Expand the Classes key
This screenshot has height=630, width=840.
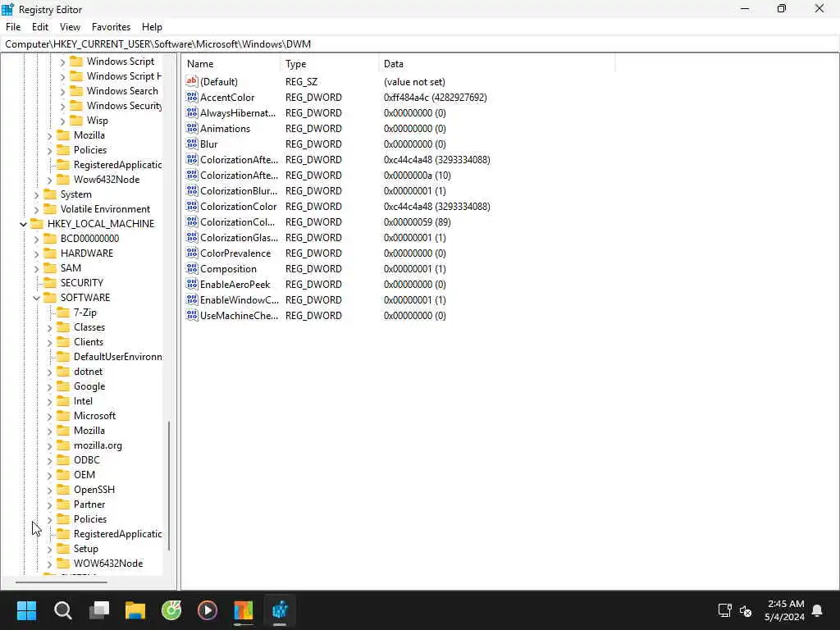point(50,327)
